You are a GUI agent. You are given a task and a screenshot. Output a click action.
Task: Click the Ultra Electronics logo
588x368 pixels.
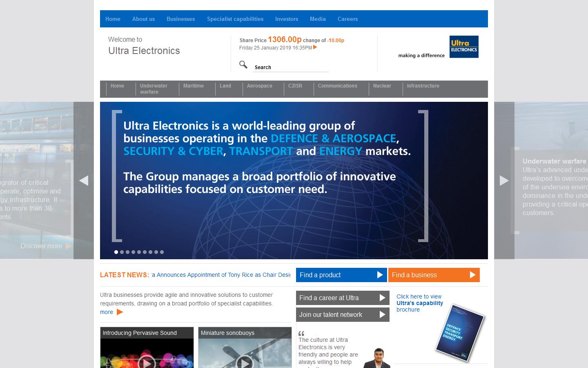tap(464, 47)
